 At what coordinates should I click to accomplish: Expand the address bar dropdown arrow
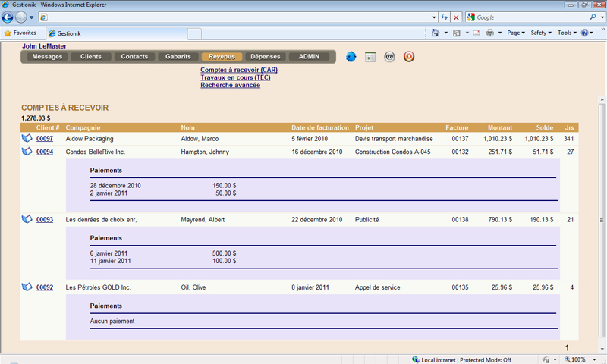(434, 17)
